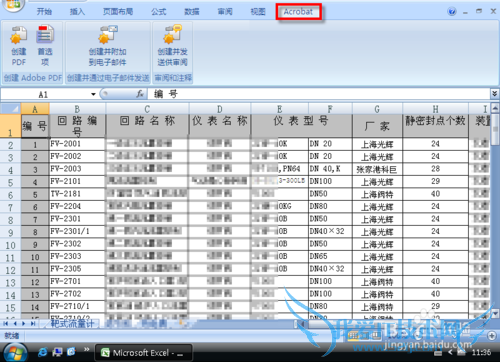Click cell FV-2710/1
The image size is (500, 362).
click(x=77, y=307)
